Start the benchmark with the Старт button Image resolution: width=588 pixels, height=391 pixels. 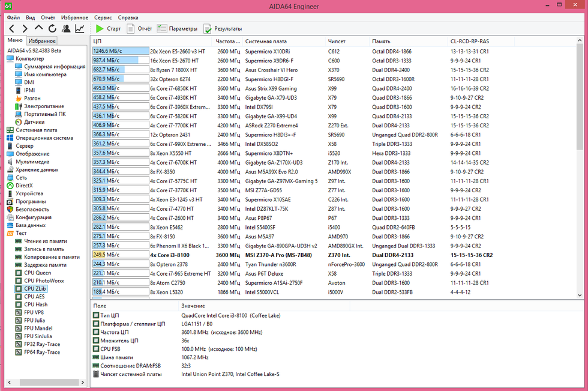click(108, 29)
